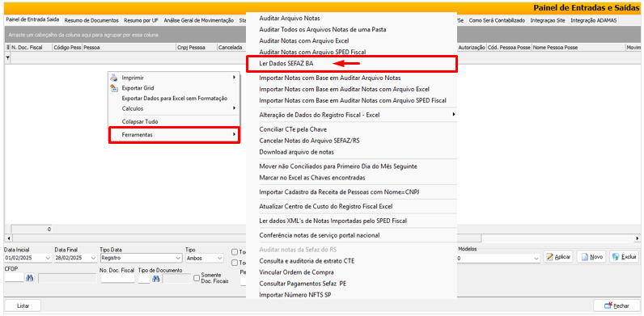Open the Tipo dropdown showing Ambos

click(x=220, y=258)
